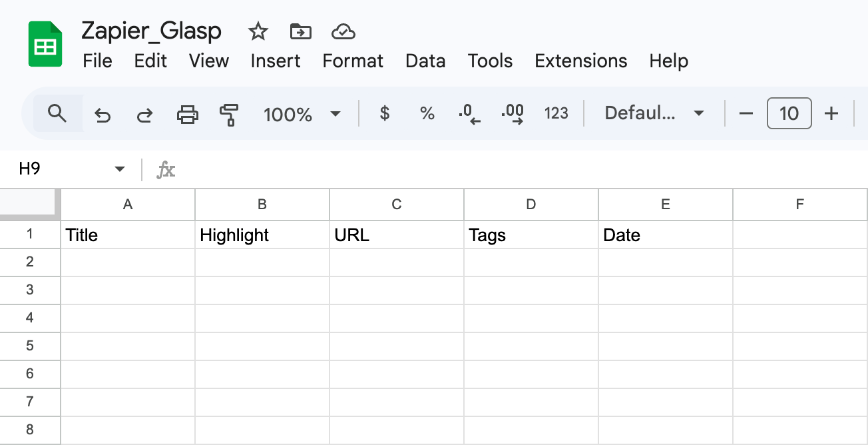Viewport: 868px width, 445px height.
Task: Select row 6 header
Action: [x=30, y=374]
